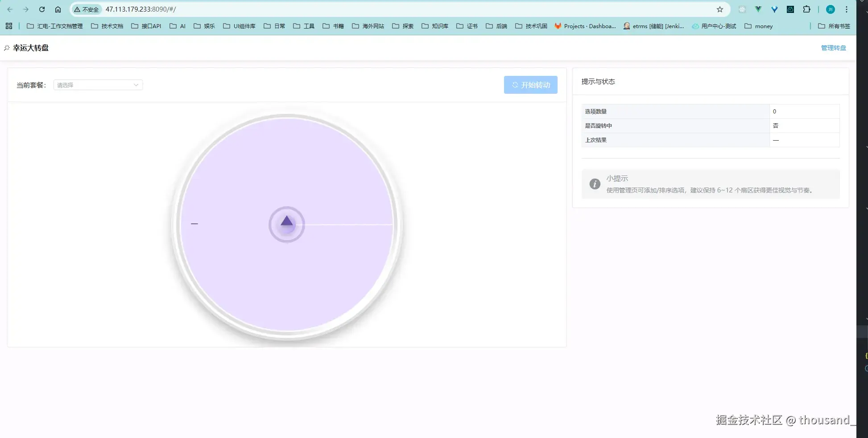
Task: Open the Projects Dashboard GitLab bookmark
Action: click(585, 26)
